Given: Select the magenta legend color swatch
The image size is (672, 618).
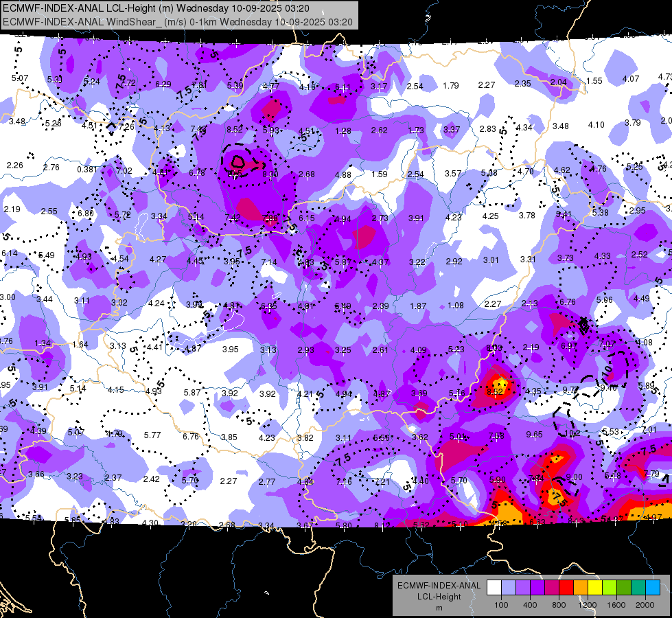Looking at the screenshot, I should pos(552,588).
